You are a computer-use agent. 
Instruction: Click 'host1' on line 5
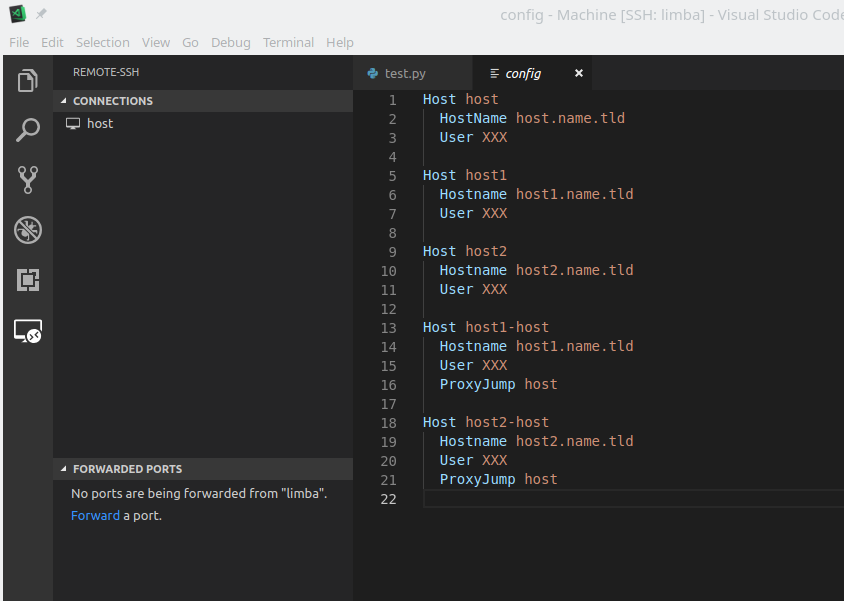[486, 175]
